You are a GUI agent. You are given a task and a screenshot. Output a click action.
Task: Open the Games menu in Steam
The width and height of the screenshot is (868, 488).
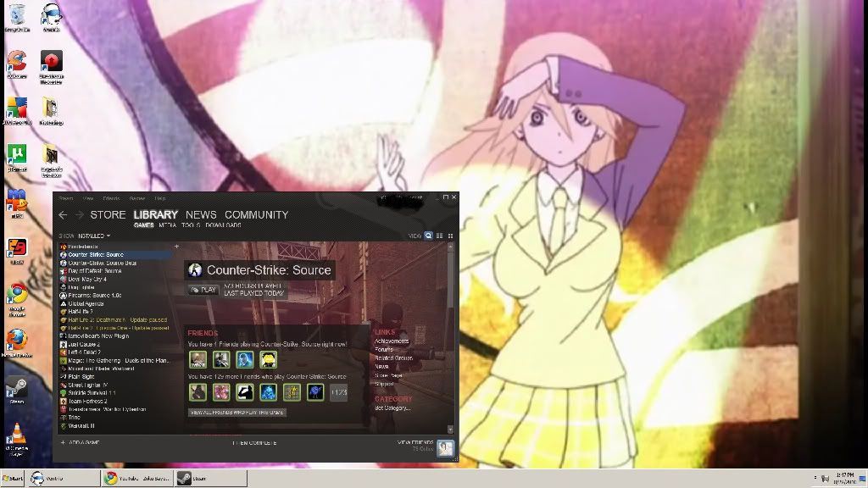(x=136, y=198)
